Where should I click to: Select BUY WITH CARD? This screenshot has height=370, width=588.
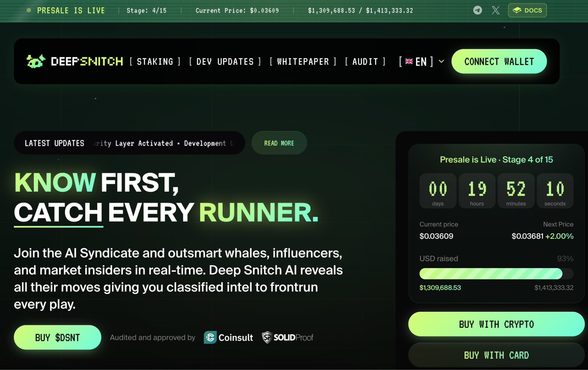(x=496, y=355)
